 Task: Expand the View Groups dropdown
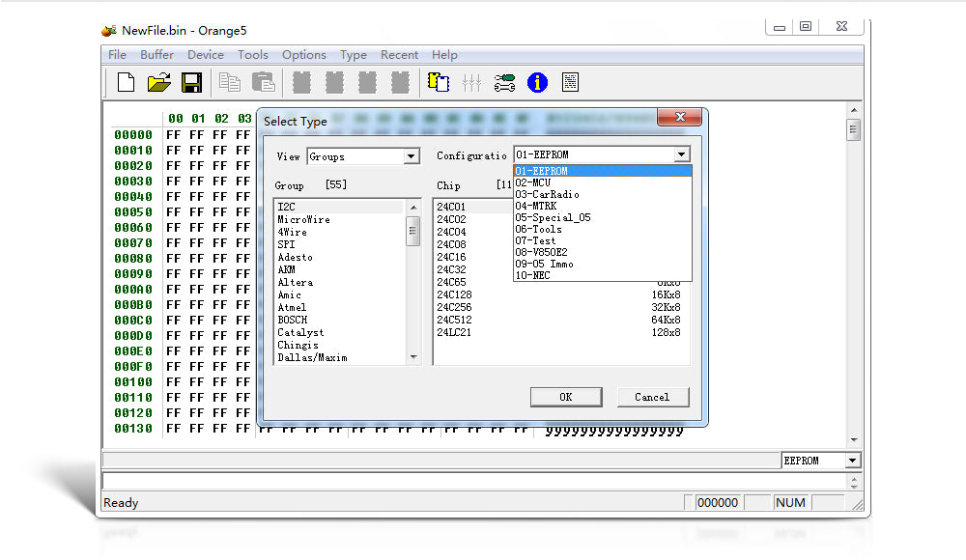pos(412,156)
